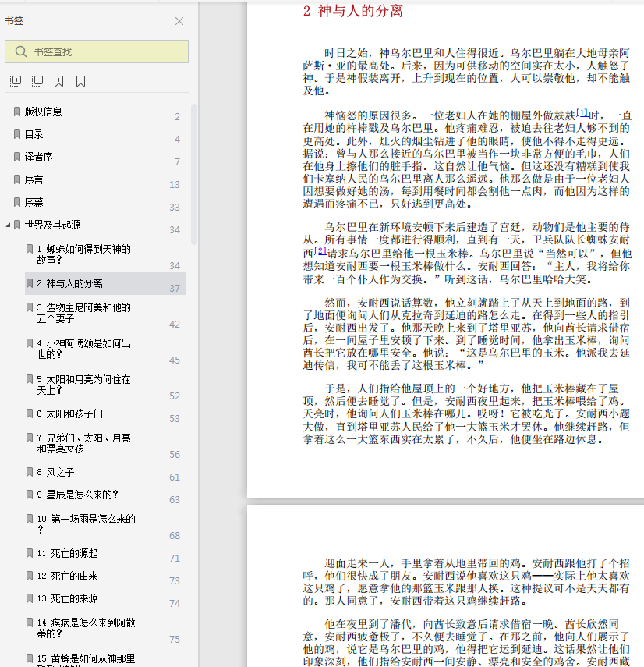Click bookmark icon beside 目录
This screenshot has height=667, width=644.
(17, 134)
